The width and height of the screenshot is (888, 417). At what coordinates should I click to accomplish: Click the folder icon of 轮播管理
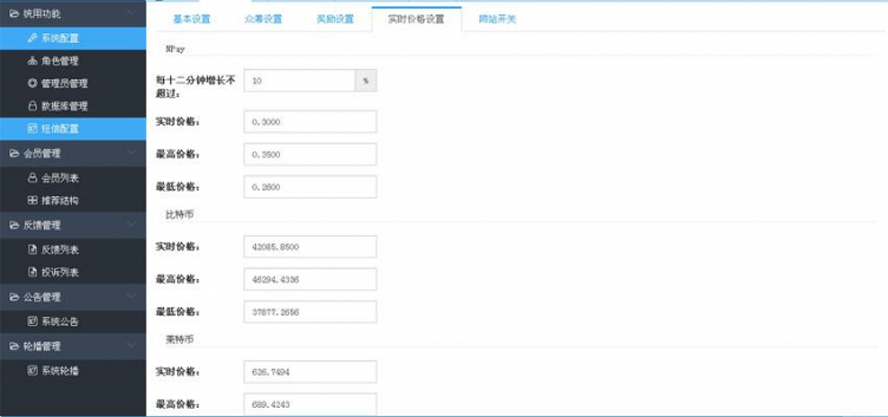(14, 346)
